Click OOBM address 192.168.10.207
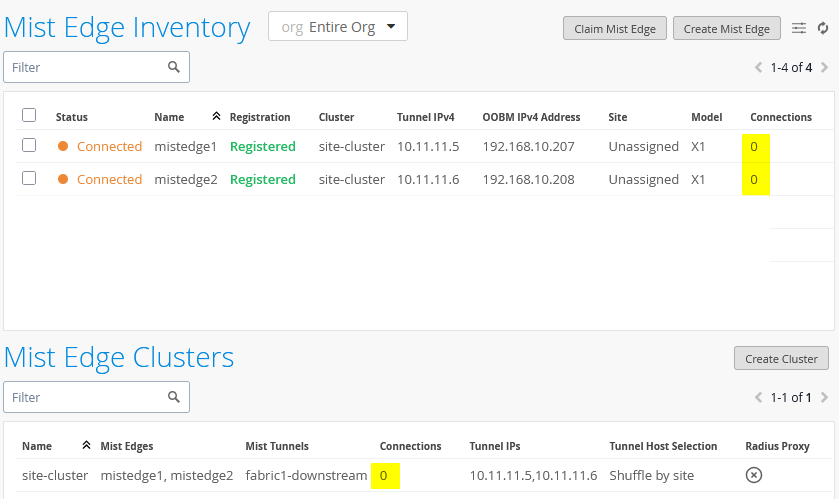This screenshot has height=499, width=839. click(x=529, y=147)
